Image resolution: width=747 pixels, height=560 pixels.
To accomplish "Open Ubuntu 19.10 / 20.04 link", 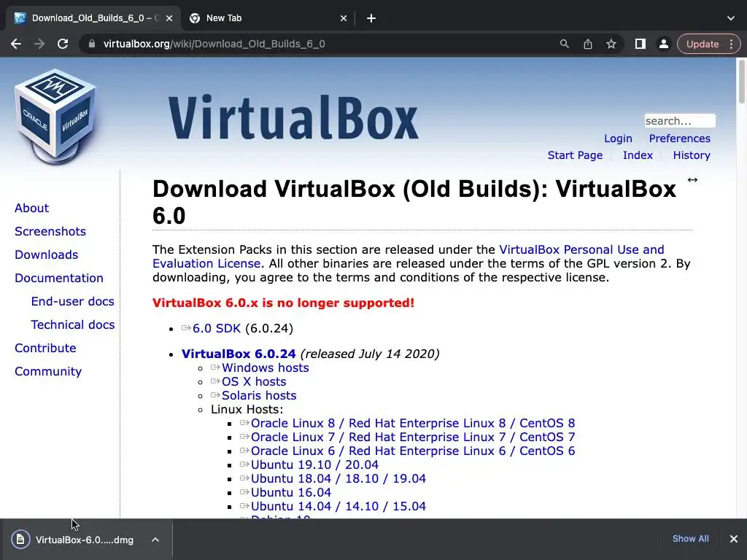I will (x=314, y=464).
